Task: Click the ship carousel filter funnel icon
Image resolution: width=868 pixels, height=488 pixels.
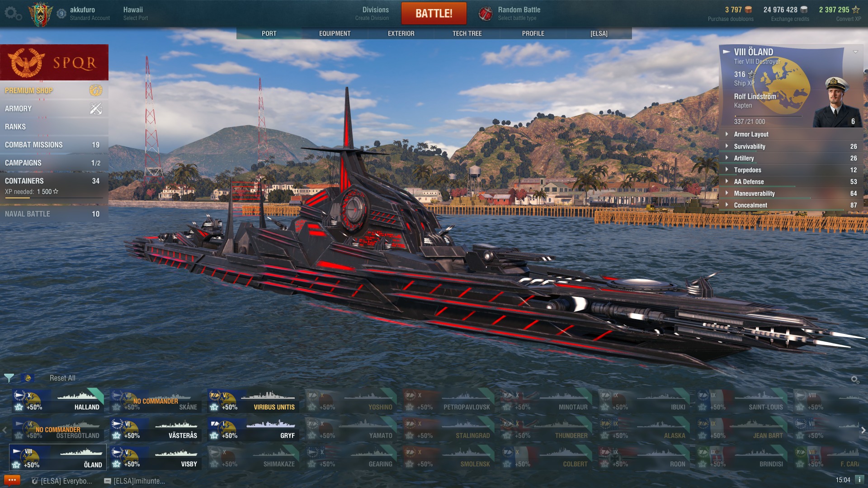Action: pos(9,378)
